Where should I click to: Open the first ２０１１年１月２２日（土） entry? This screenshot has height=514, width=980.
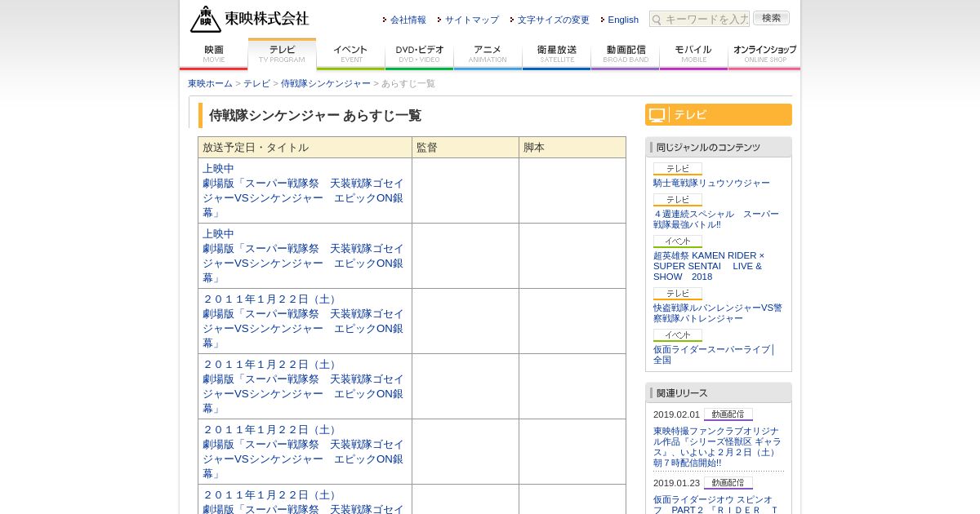[303, 321]
